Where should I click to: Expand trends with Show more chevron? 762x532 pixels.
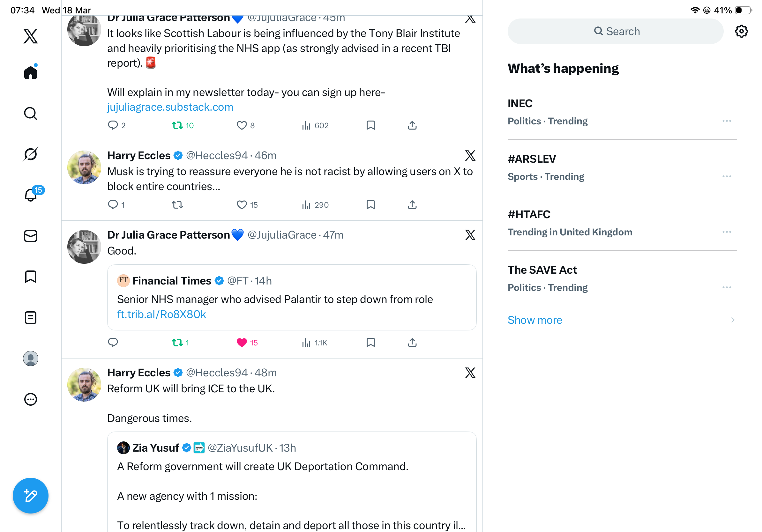point(732,320)
